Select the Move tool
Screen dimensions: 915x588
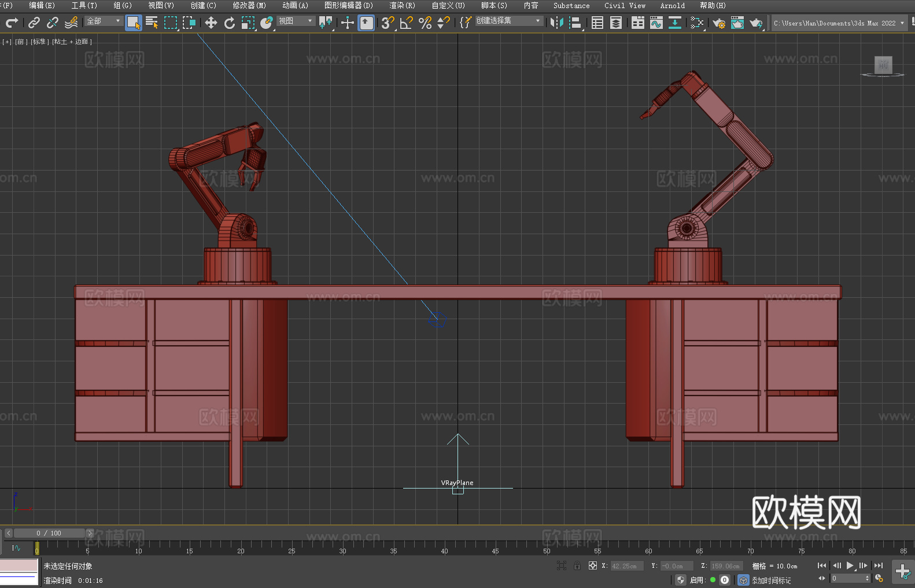211,23
